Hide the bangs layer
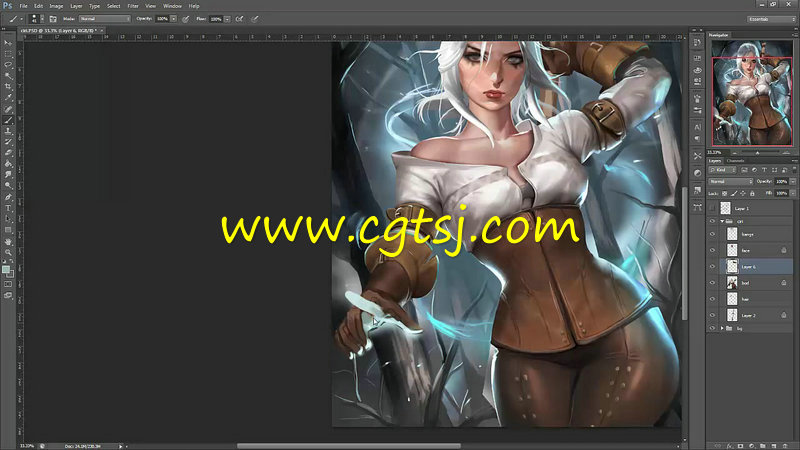This screenshot has width=800, height=450. pyautogui.click(x=712, y=234)
